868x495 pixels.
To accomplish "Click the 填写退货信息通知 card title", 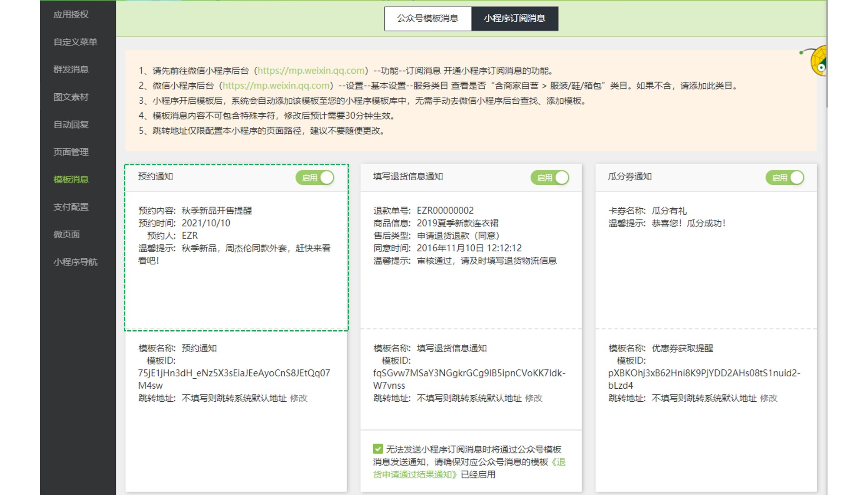I will [408, 177].
